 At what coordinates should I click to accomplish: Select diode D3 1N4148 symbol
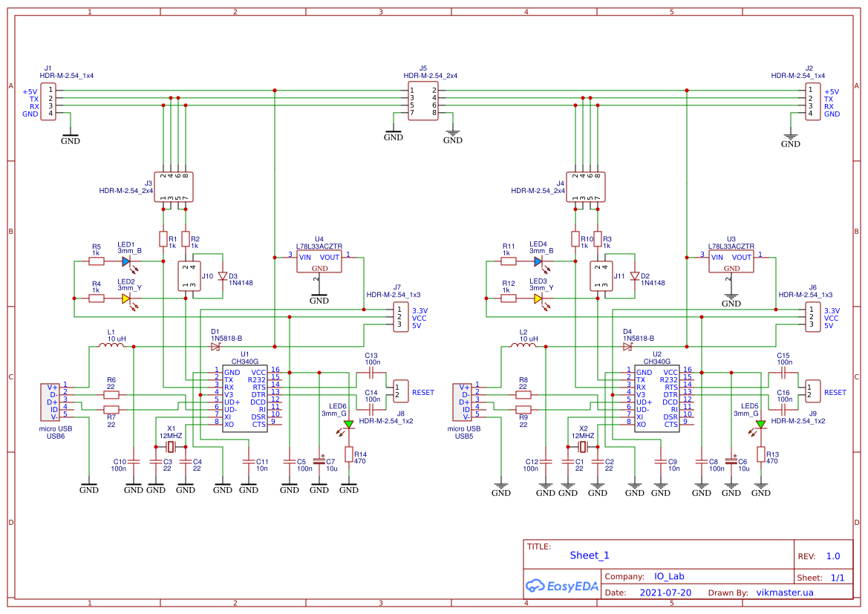(223, 274)
